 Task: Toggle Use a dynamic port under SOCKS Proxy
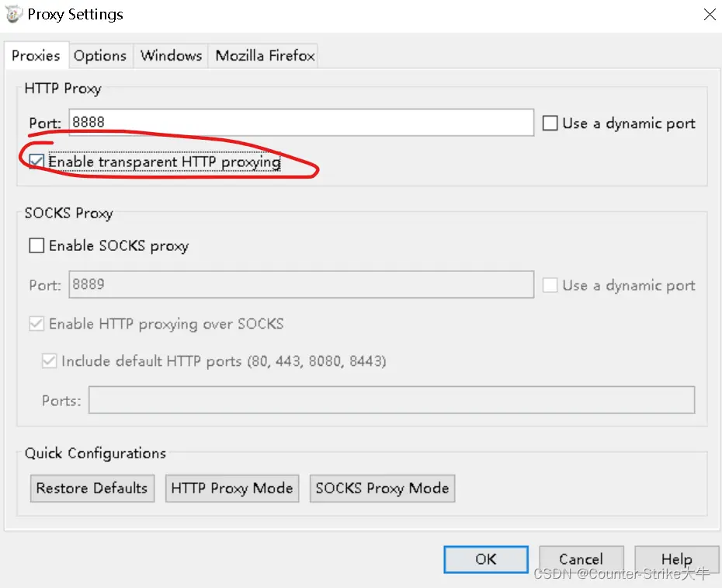[x=550, y=285]
